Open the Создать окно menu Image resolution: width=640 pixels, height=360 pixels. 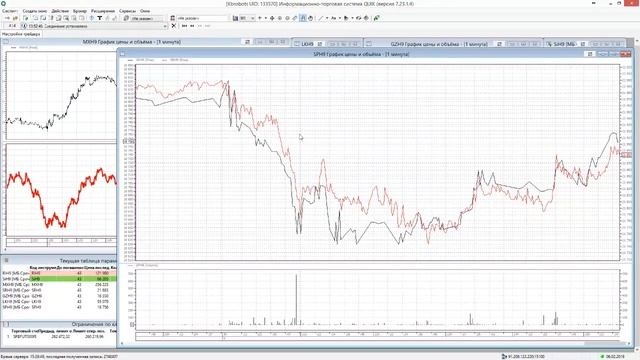[x=34, y=11]
